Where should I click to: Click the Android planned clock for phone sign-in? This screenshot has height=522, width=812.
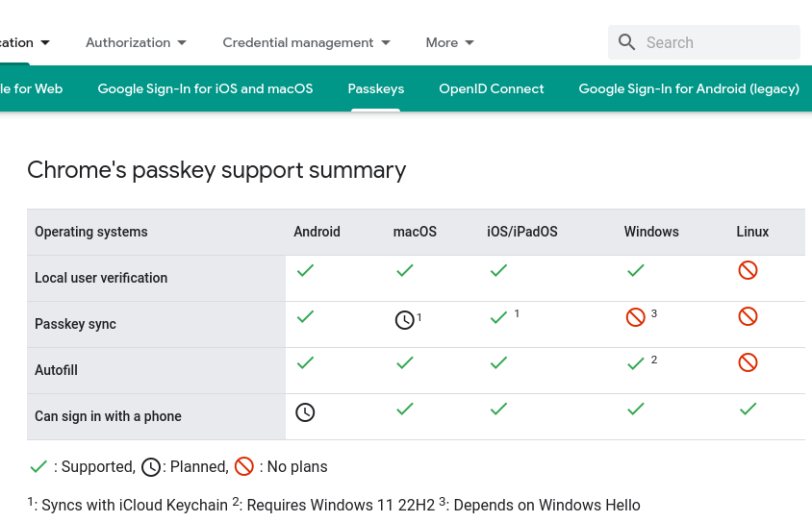point(305,412)
